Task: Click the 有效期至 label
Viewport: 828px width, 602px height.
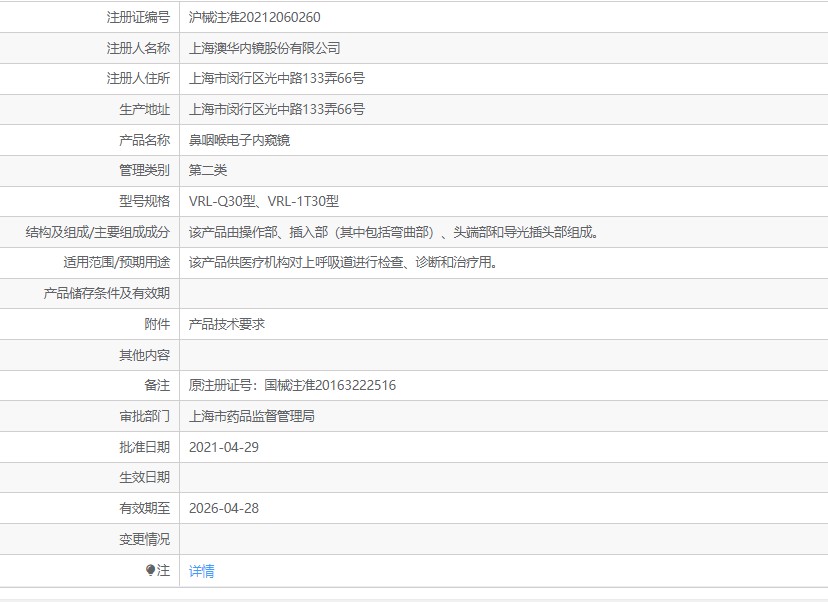Action: [145, 509]
